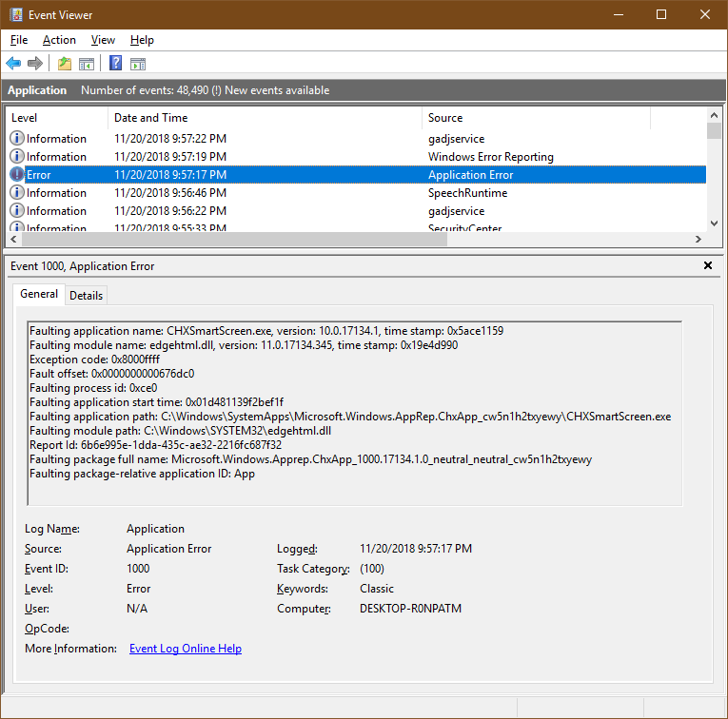Image resolution: width=728 pixels, height=719 pixels.
Task: Click info icon of 9:56:22 PM gadjservice event
Action: click(x=17, y=210)
